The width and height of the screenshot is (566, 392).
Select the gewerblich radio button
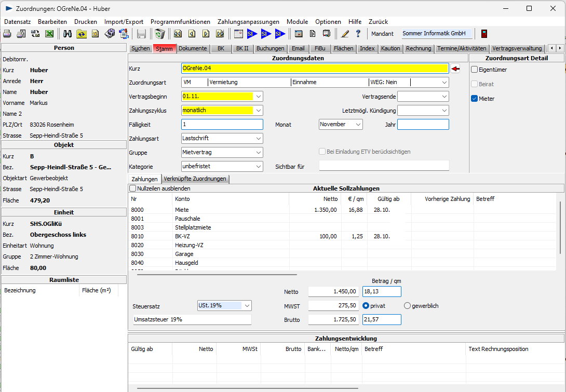[x=407, y=306]
